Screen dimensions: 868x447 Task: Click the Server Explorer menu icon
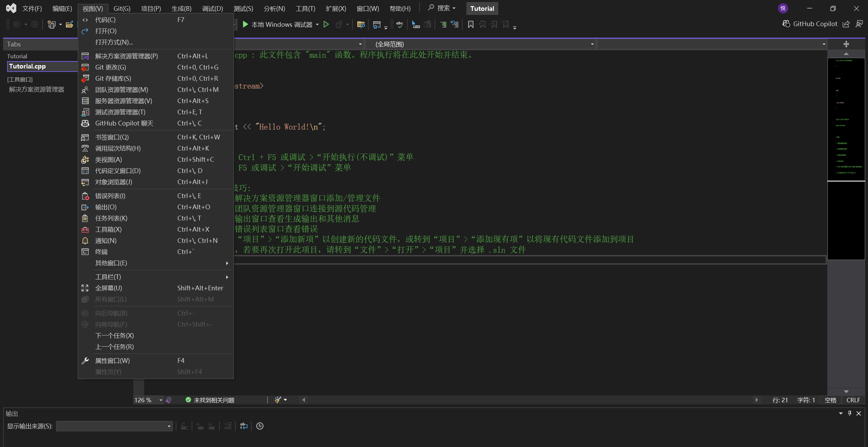(85, 101)
